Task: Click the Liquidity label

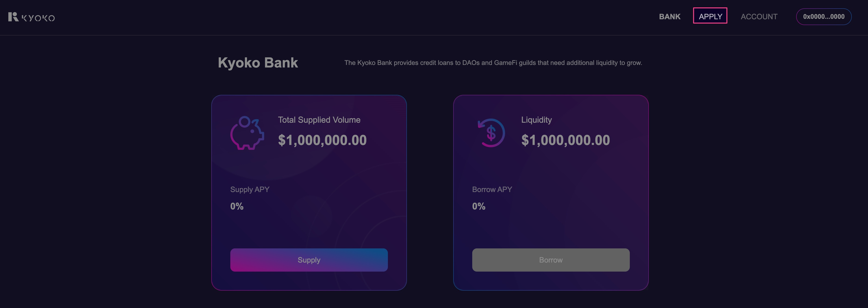Action: click(x=536, y=120)
